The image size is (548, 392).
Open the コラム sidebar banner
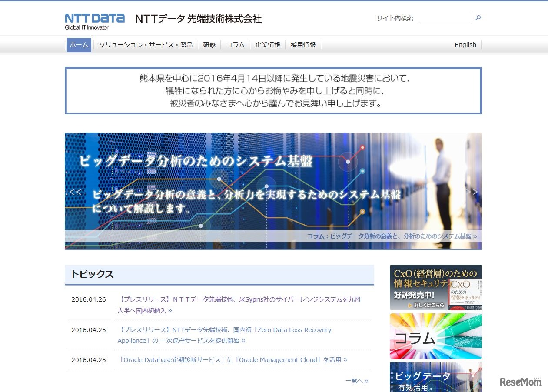point(435,336)
